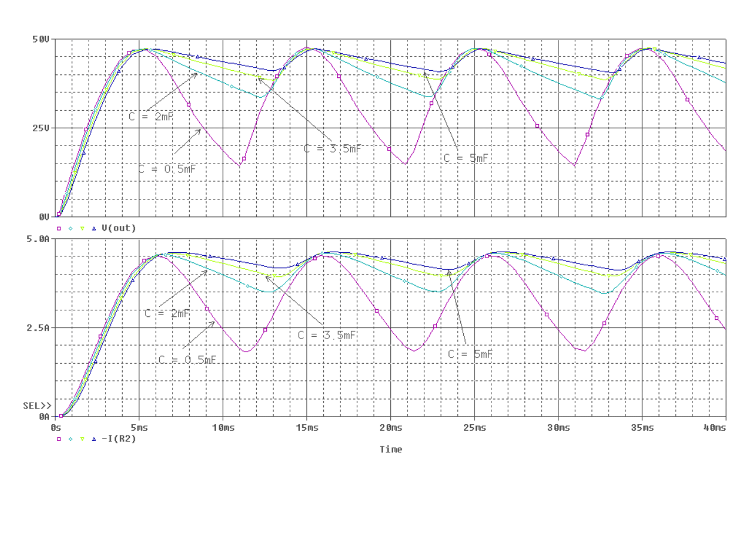This screenshot has width=756, height=535.
Task: Click the cyan diamond marker beside V(out)
Action: click(x=71, y=228)
